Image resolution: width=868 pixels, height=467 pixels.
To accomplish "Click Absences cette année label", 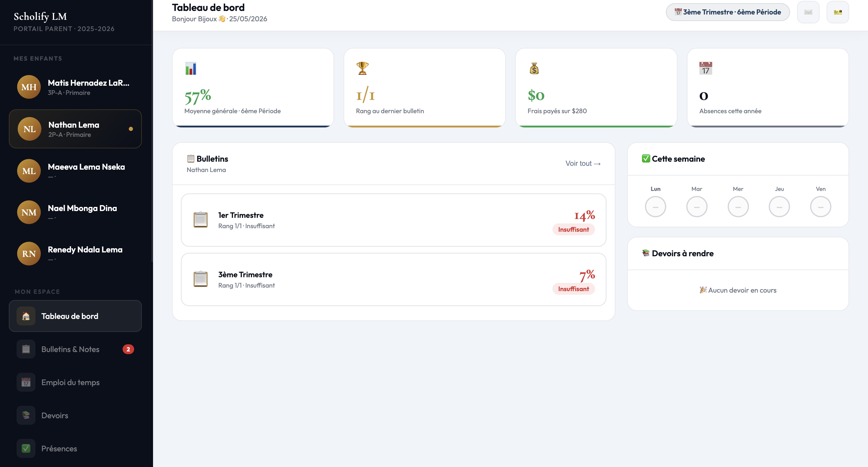I will click(x=730, y=111).
